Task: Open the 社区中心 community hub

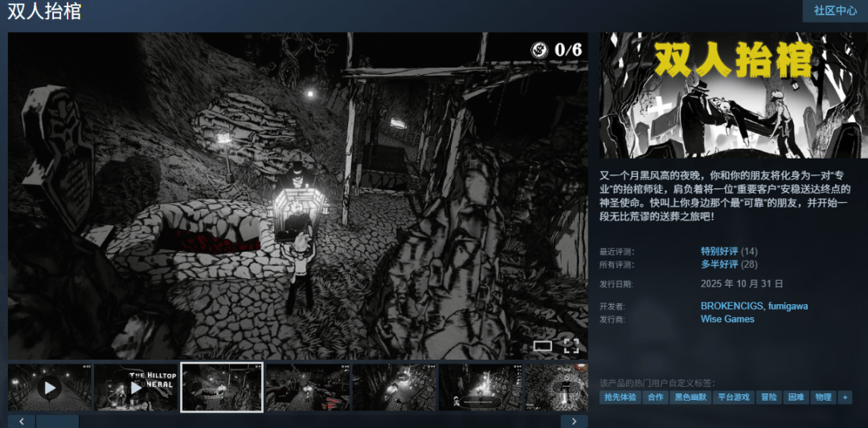Action: tap(835, 10)
